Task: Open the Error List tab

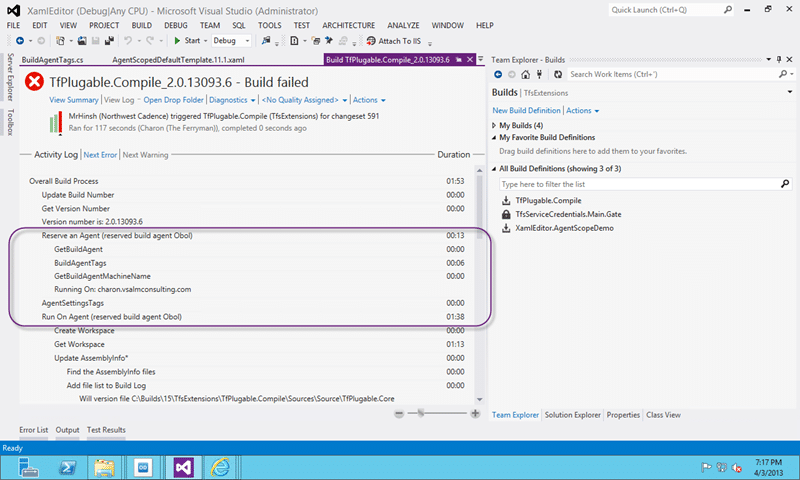Action: click(34, 430)
